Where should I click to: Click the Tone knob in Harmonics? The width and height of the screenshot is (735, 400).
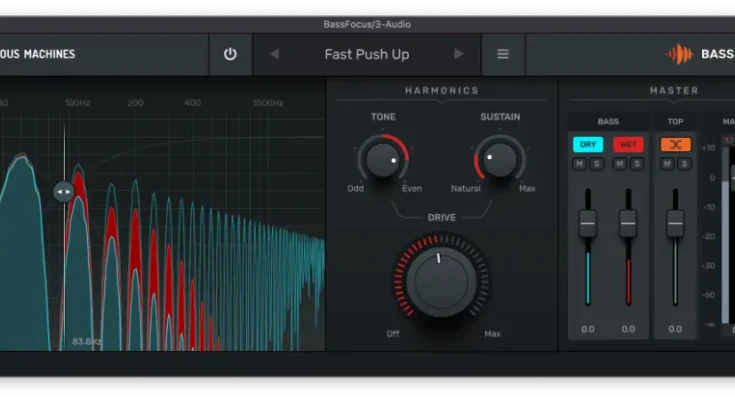(x=382, y=158)
